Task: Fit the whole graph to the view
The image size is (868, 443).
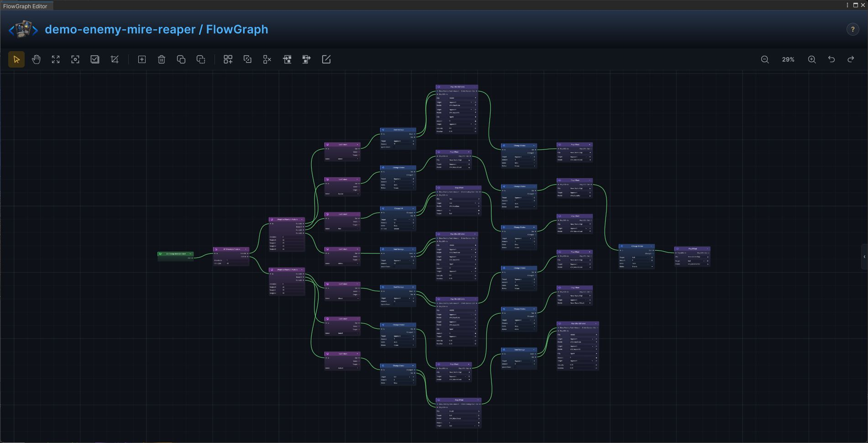Action: 56,59
